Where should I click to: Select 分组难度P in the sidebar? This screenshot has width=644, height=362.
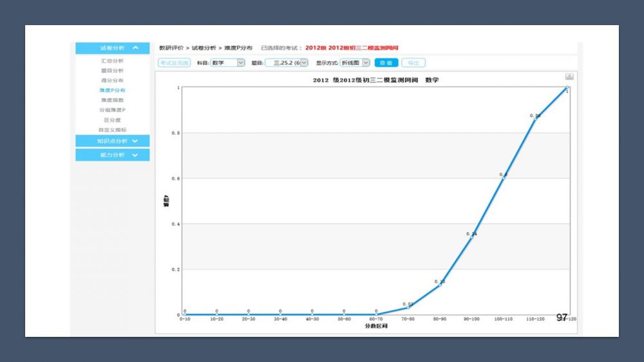(113, 110)
